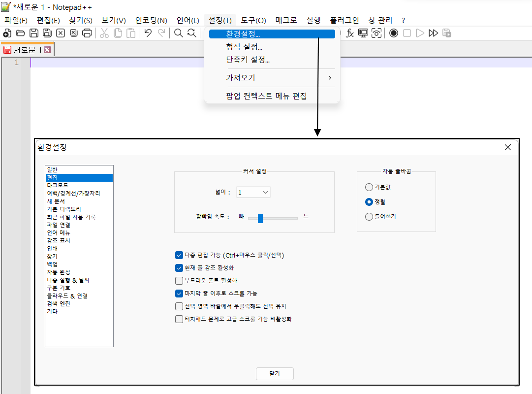
Task: Select 새 문서 in settings list
Action: pyautogui.click(x=79, y=201)
